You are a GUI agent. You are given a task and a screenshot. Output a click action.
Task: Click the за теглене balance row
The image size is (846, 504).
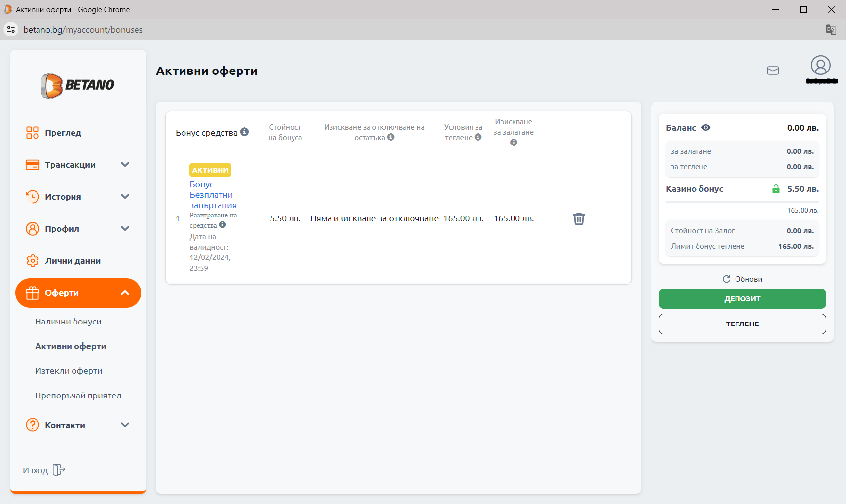tap(742, 167)
